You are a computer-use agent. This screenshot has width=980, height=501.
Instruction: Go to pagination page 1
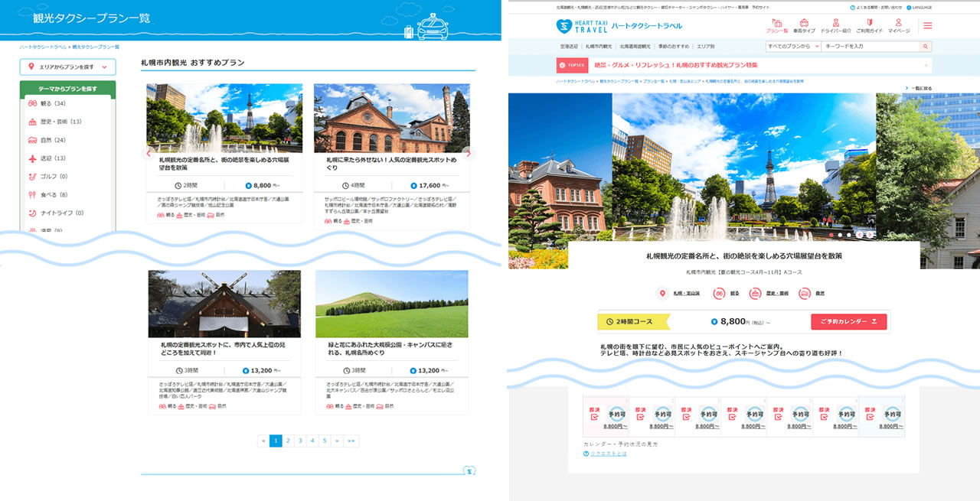276,441
